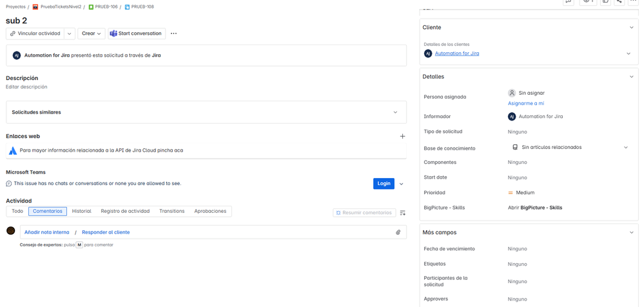
Task: Open the Crear dropdown menu
Action: (91, 34)
